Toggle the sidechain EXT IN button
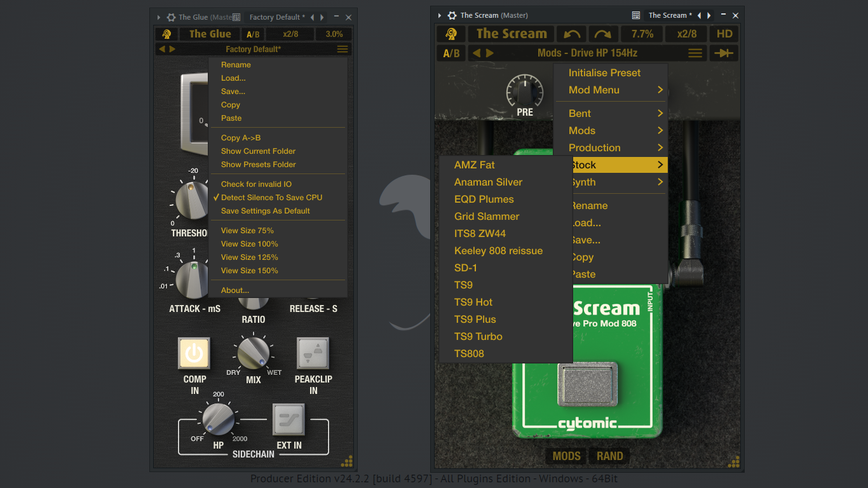This screenshot has width=868, height=488. point(289,419)
